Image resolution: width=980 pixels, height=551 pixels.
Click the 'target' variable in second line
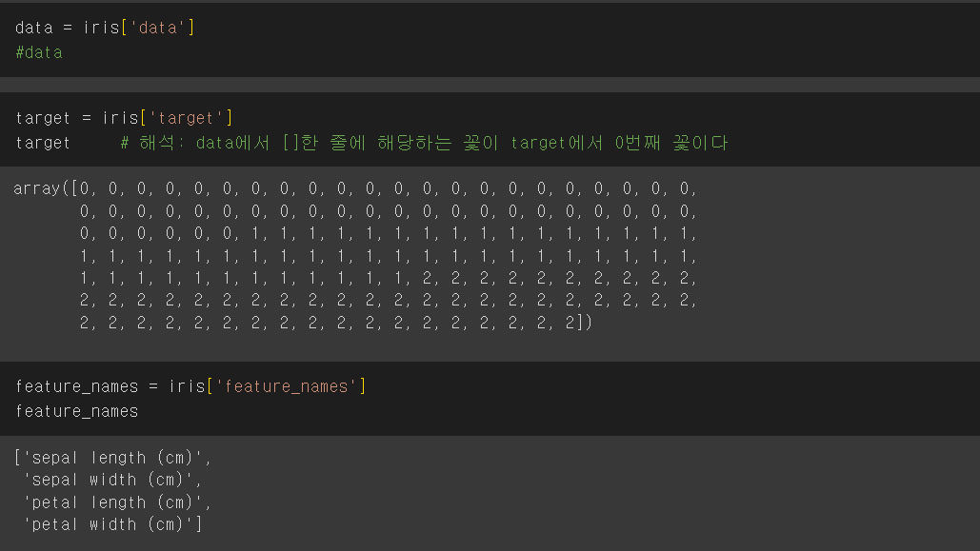tap(43, 143)
